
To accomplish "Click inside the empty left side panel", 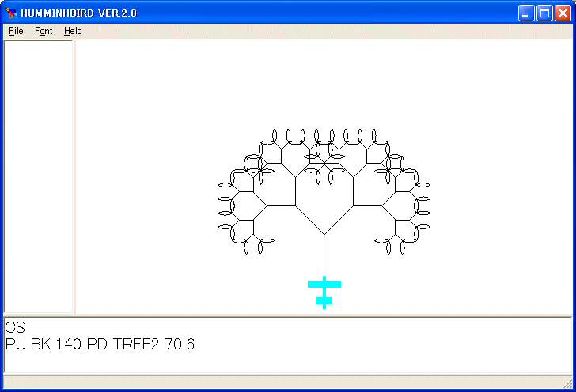I will [38, 176].
